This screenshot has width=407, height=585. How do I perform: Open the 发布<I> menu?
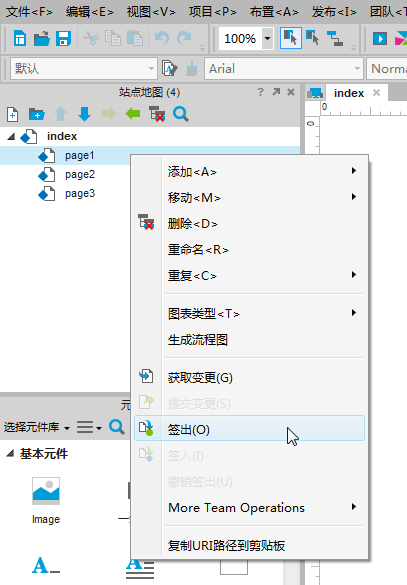point(334,12)
